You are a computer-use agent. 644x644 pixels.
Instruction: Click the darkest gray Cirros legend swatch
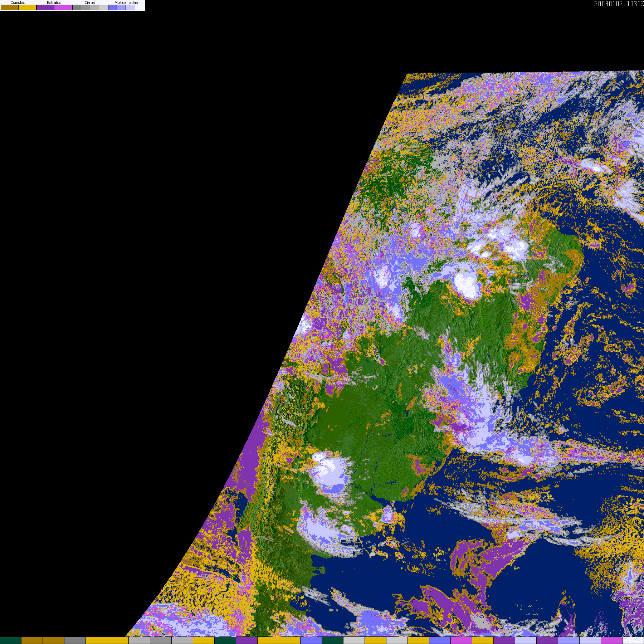coord(77,7)
